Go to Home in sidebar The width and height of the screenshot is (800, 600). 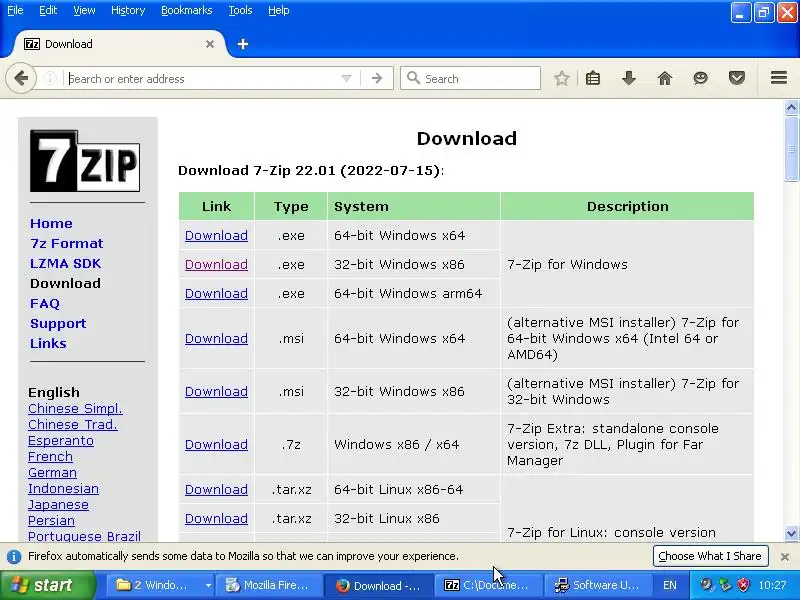coord(51,223)
